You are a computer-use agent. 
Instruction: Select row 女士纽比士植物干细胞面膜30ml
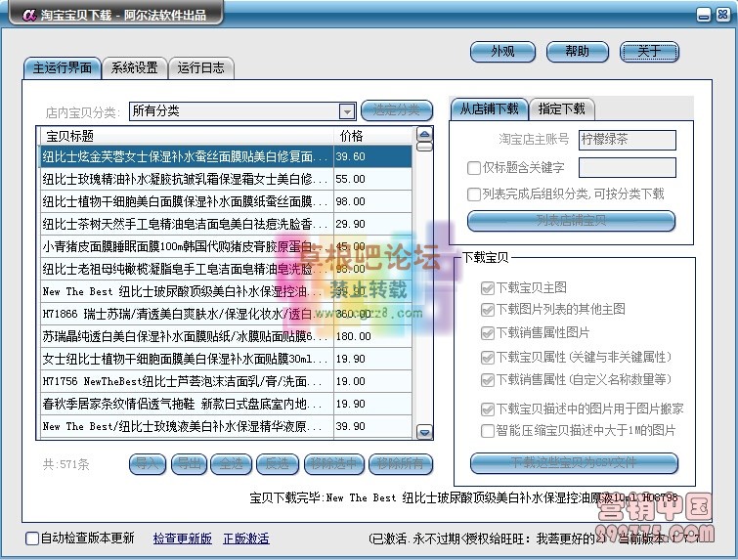click(x=226, y=359)
